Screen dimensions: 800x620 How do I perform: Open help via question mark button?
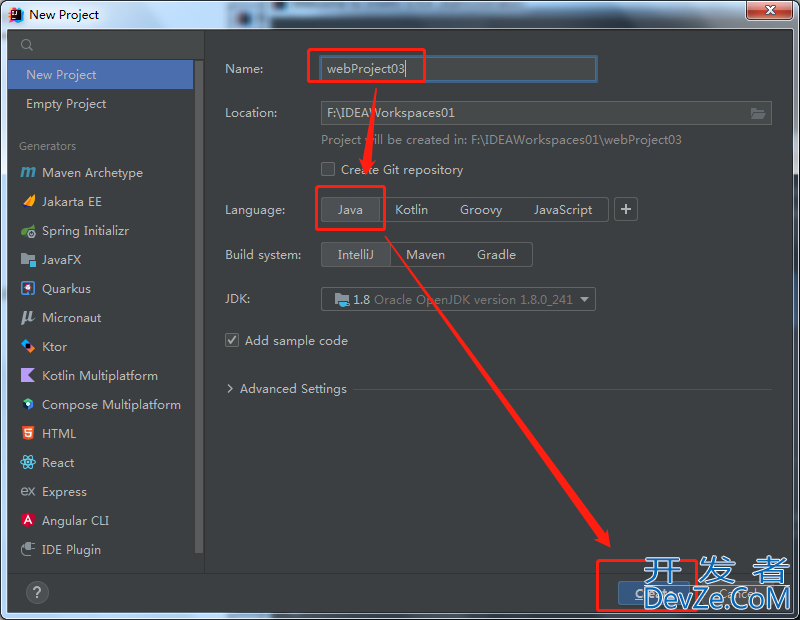pos(37,592)
